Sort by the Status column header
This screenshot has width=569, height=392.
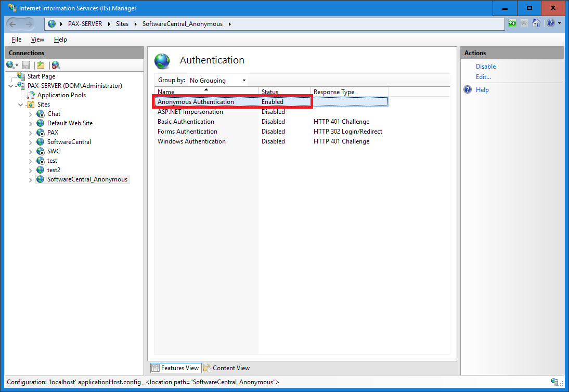pyautogui.click(x=283, y=92)
